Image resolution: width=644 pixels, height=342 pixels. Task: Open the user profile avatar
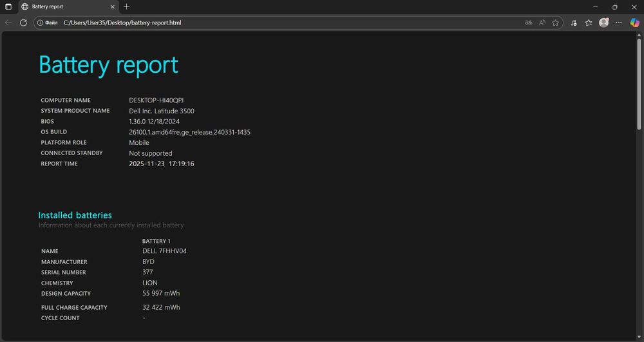click(604, 23)
